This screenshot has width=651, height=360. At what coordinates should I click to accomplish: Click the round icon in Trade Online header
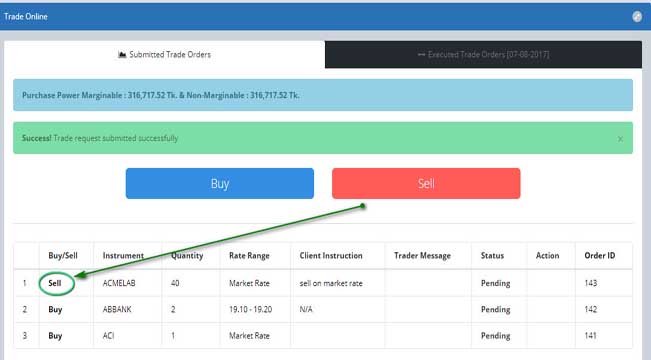637,17
